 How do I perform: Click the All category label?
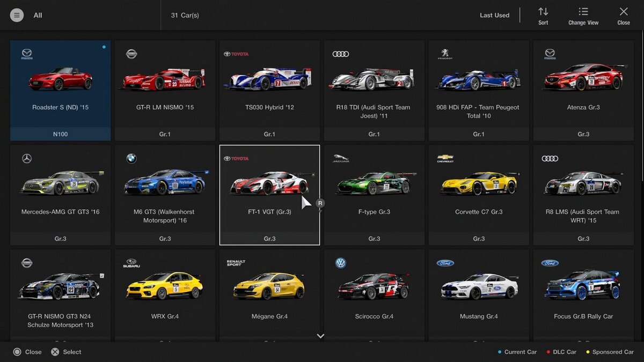(x=38, y=15)
